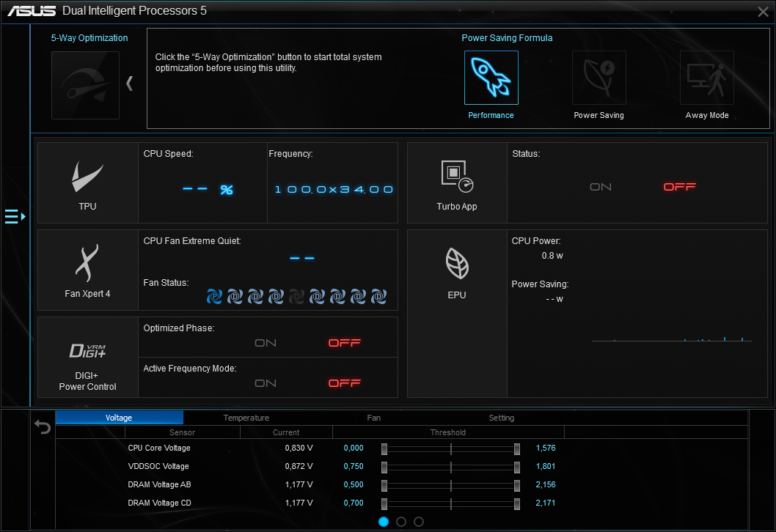Expand the side menu list icon
This screenshot has height=532, width=776.
pos(15,216)
